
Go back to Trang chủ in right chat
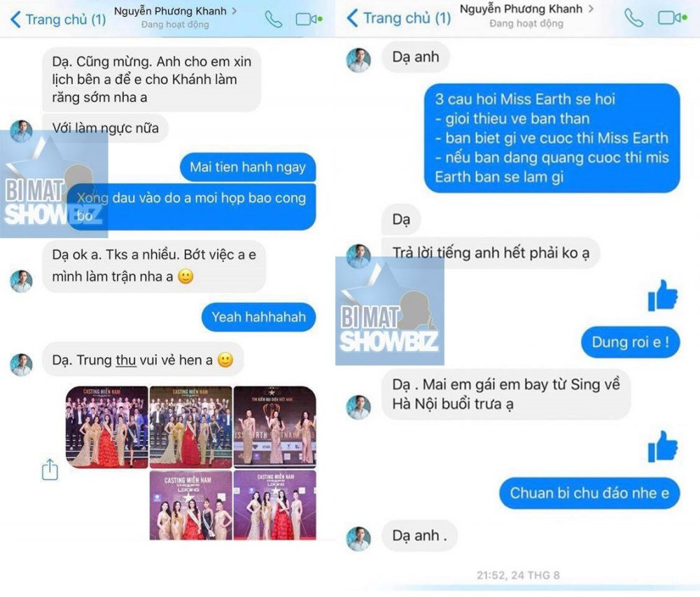(x=399, y=18)
